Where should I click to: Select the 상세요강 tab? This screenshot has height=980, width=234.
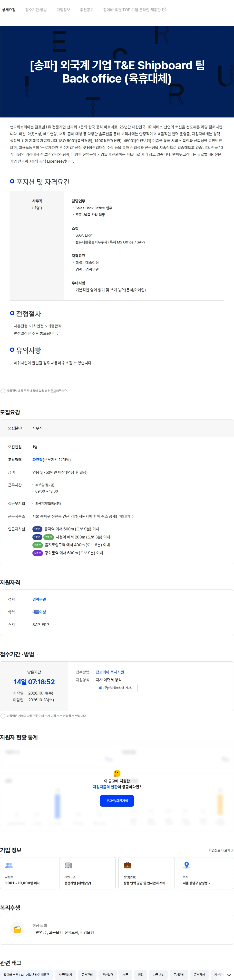click(x=9, y=10)
